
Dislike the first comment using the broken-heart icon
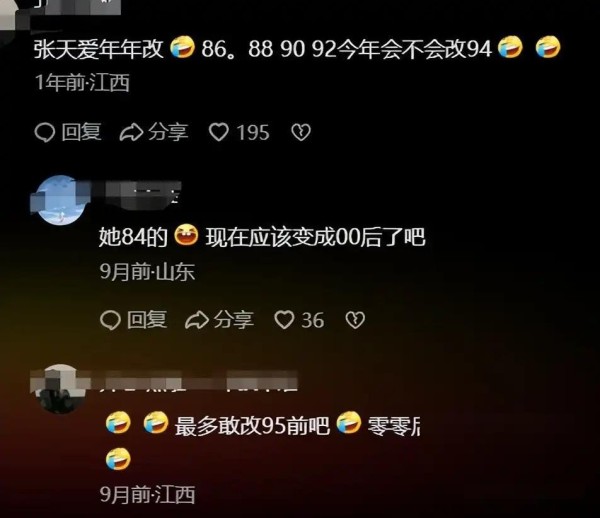point(301,132)
